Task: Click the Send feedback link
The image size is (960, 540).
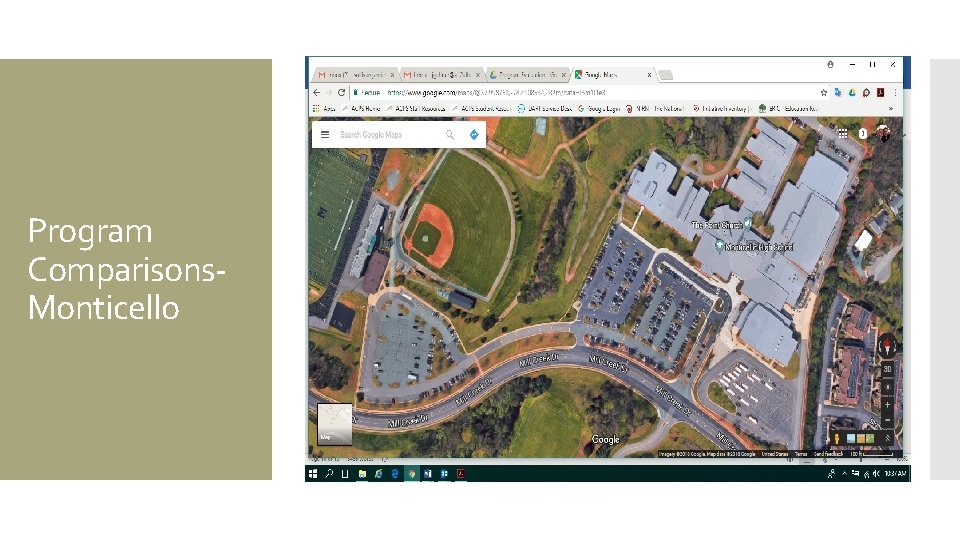Action: tap(828, 454)
